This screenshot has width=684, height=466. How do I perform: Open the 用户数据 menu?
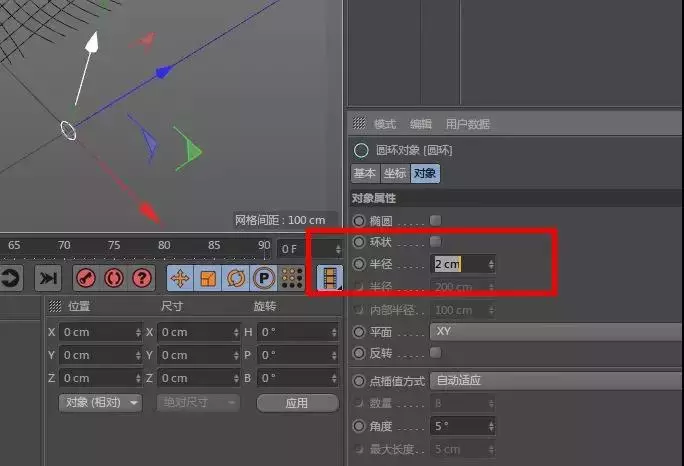[x=467, y=124]
